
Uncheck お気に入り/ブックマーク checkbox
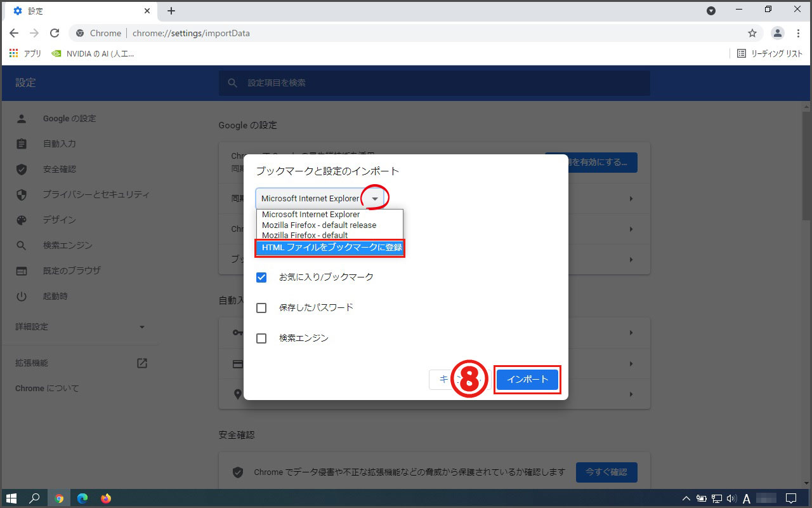tap(261, 277)
